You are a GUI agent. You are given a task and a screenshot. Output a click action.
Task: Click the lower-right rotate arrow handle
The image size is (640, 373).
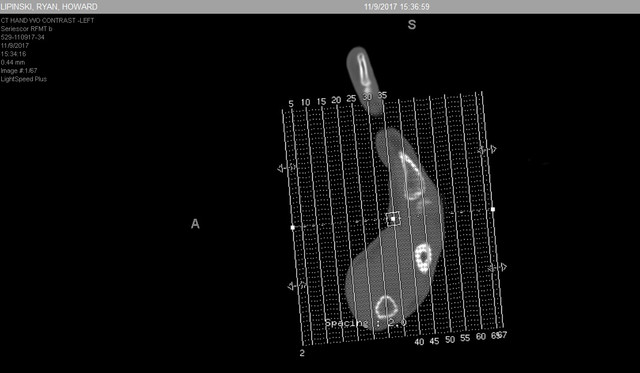[498, 268]
